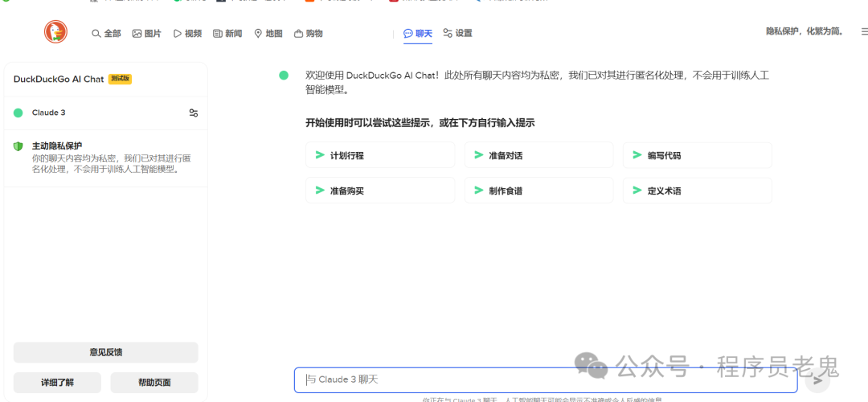Open model settings slider icon beside Claude 3
Image resolution: width=868 pixels, height=402 pixels.
coord(193,113)
